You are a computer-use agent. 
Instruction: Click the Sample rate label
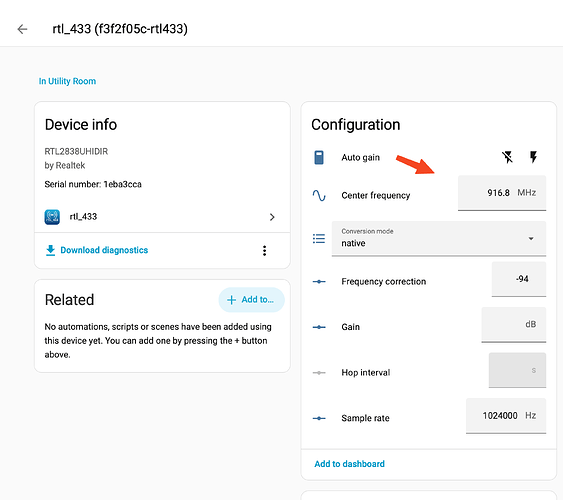(365, 418)
